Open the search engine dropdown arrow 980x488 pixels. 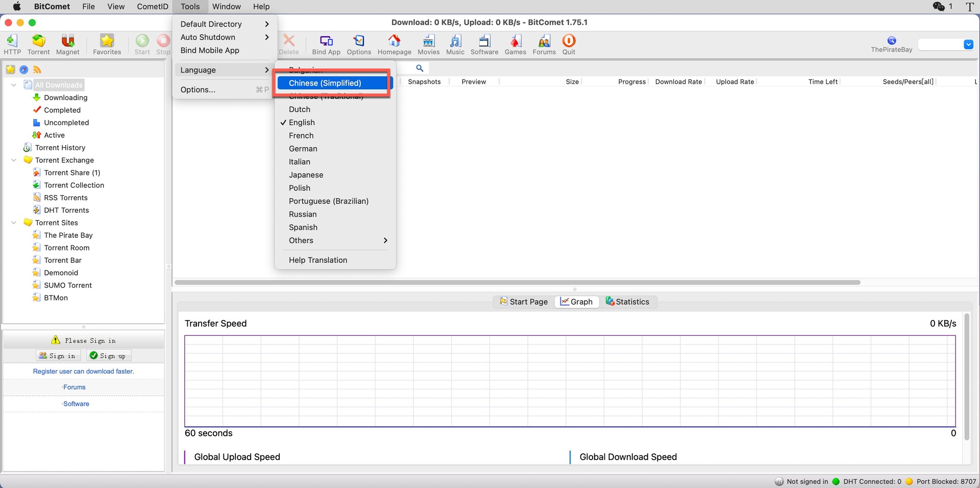click(968, 44)
